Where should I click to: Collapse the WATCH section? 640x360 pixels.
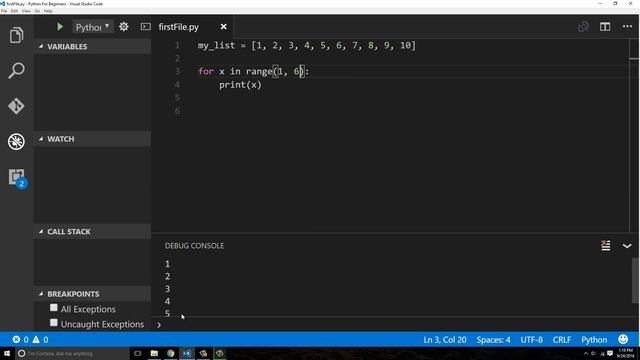coord(92,139)
